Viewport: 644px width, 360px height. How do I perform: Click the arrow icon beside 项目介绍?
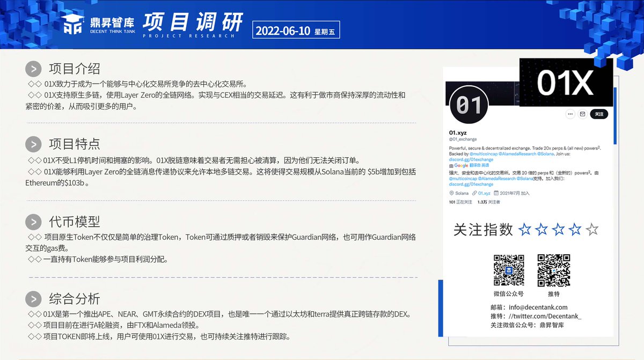(x=34, y=69)
